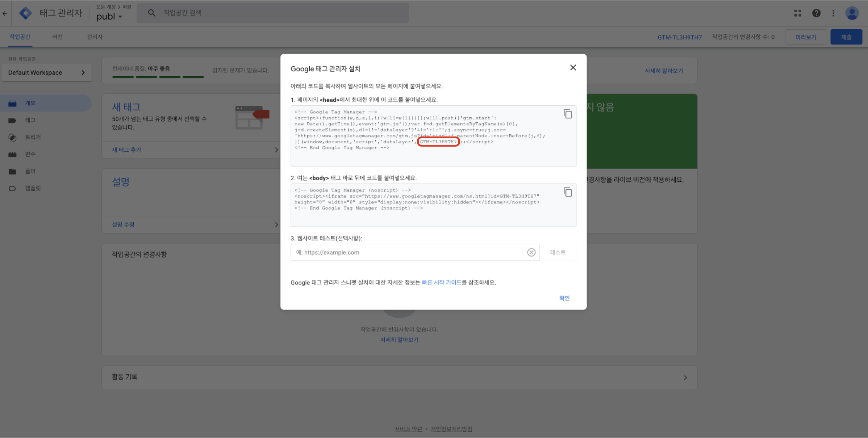Clear the website test URL field
The image size is (868, 438).
pyautogui.click(x=531, y=252)
